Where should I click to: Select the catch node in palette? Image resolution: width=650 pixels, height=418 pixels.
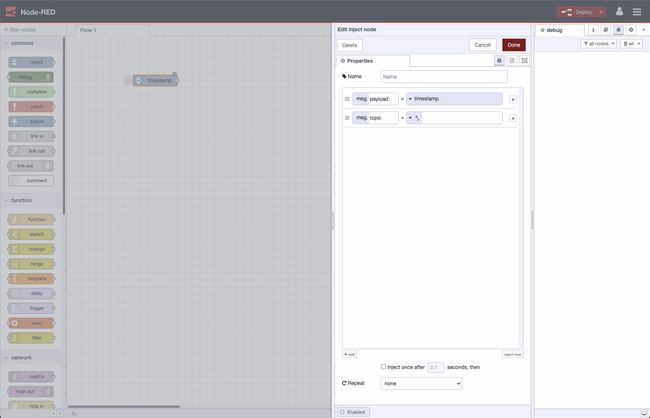31,107
